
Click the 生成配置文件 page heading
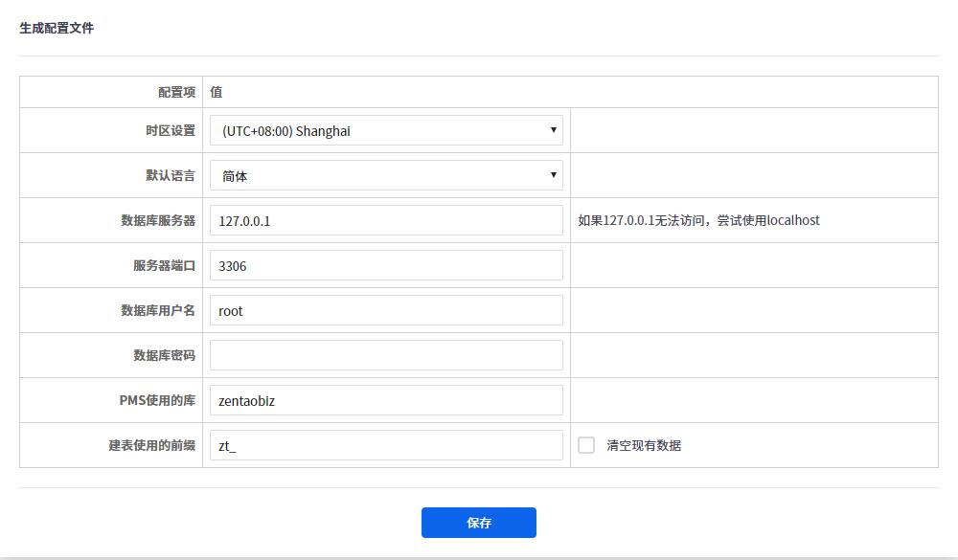[x=57, y=28]
